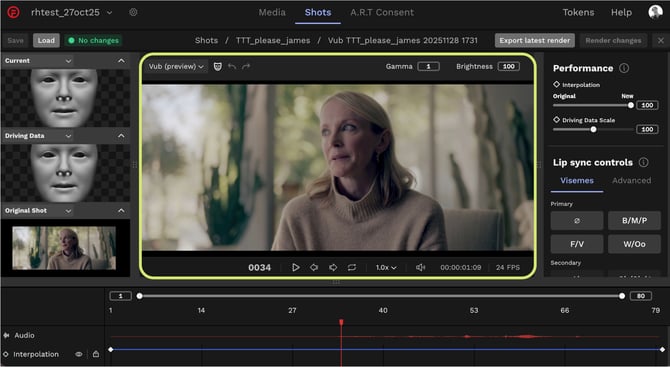Switch to the A.R.T Consent tab
Image resolution: width=670 pixels, height=367 pixels.
[x=382, y=12]
